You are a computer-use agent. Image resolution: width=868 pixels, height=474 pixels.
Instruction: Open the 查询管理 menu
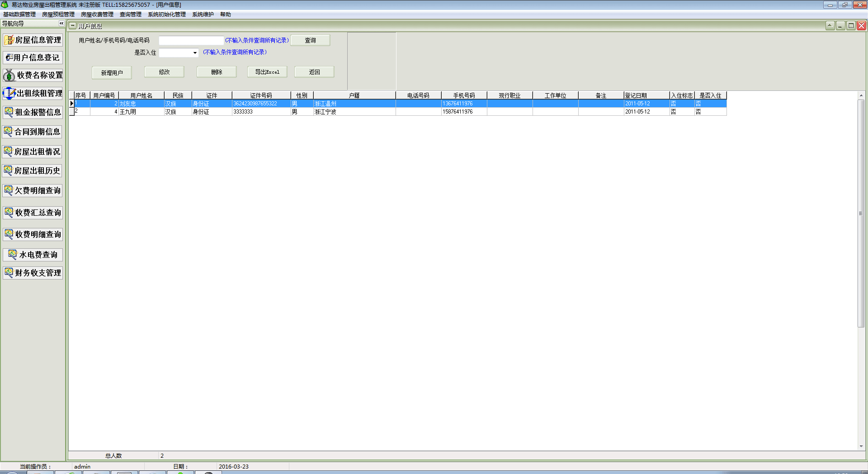tap(130, 14)
